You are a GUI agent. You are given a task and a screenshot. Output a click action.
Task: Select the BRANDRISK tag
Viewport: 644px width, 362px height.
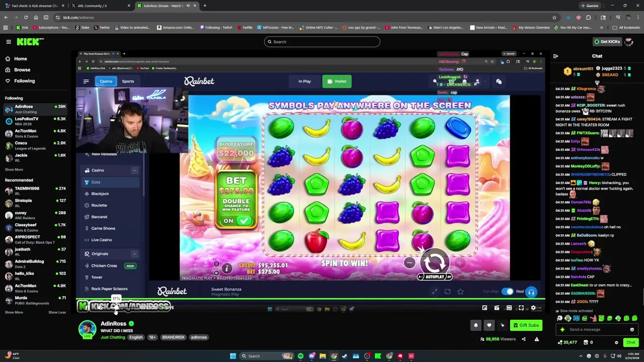[x=173, y=337]
